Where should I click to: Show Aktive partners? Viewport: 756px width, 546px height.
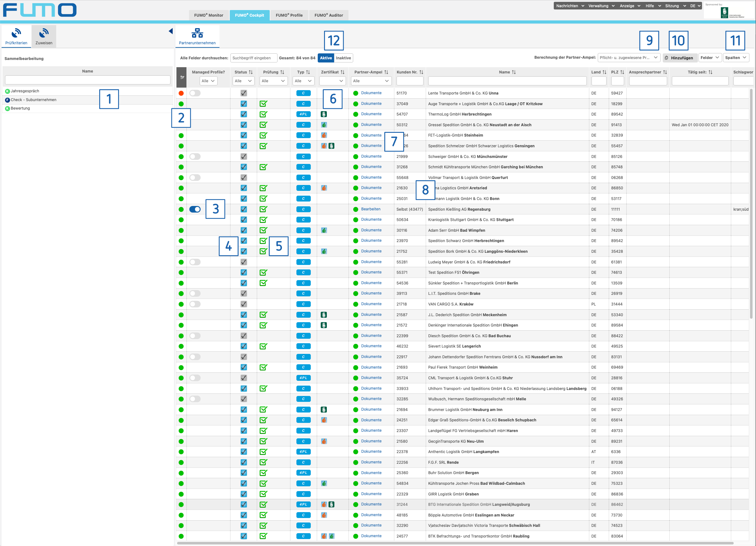pyautogui.click(x=326, y=58)
